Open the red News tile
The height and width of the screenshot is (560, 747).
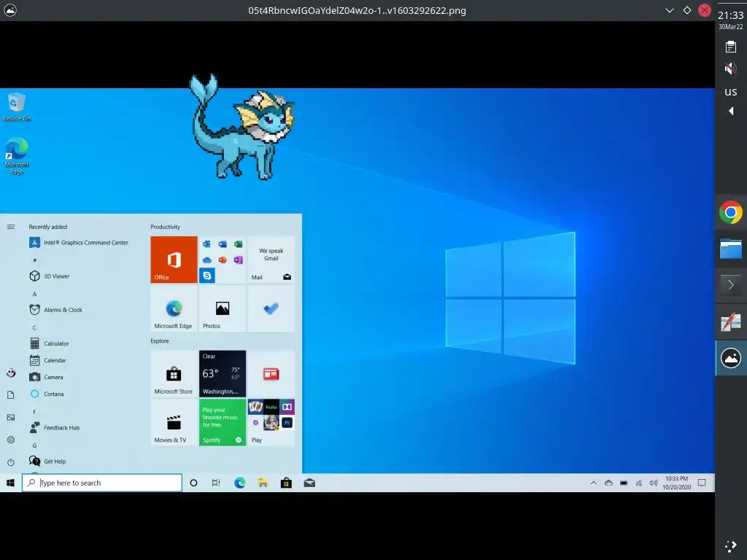[x=271, y=374]
